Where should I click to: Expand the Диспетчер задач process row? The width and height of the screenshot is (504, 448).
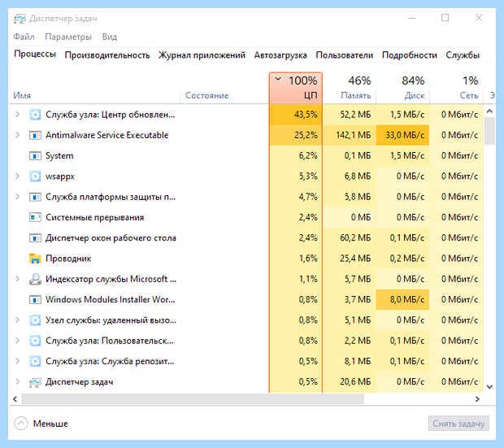[x=17, y=382]
